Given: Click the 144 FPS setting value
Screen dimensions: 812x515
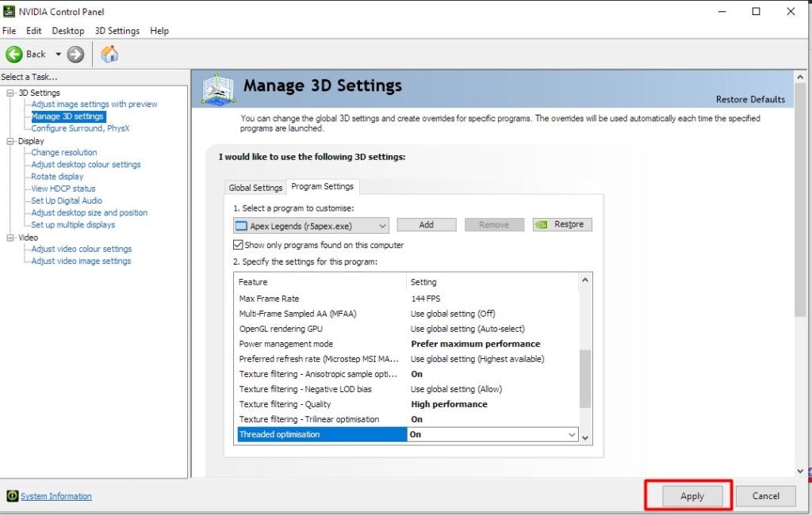Looking at the screenshot, I should (x=426, y=299).
